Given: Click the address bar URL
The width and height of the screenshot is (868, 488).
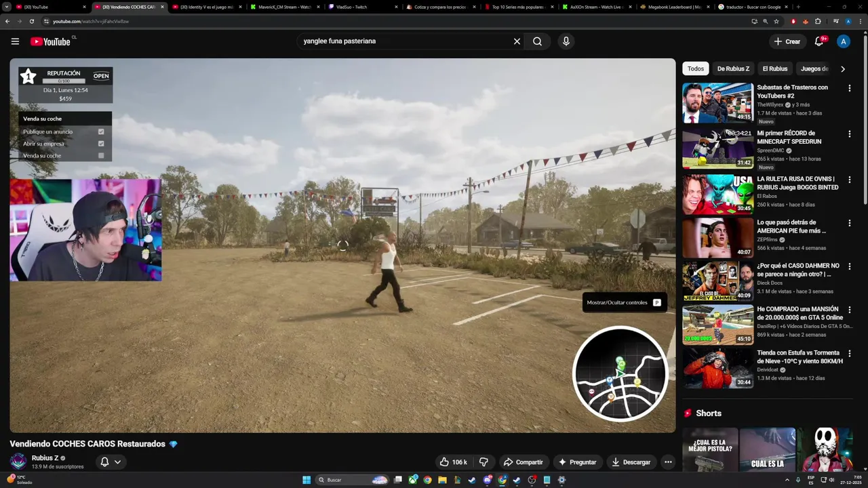Looking at the screenshot, I should click(x=91, y=21).
